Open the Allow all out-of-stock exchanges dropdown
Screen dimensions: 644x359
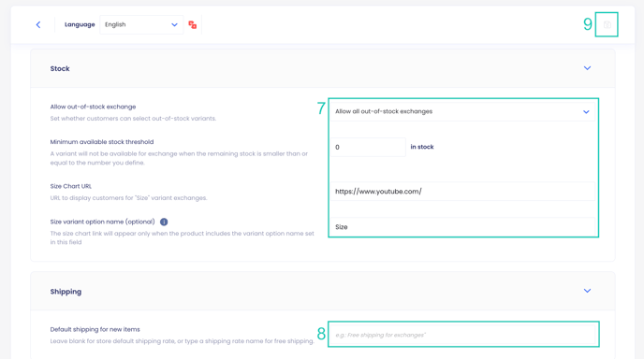click(x=462, y=111)
